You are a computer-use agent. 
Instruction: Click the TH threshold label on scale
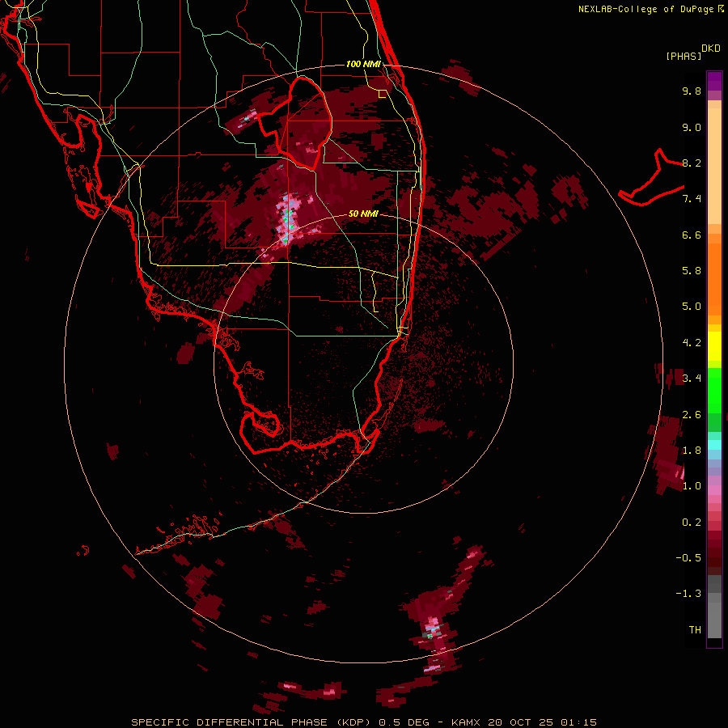[x=695, y=630]
